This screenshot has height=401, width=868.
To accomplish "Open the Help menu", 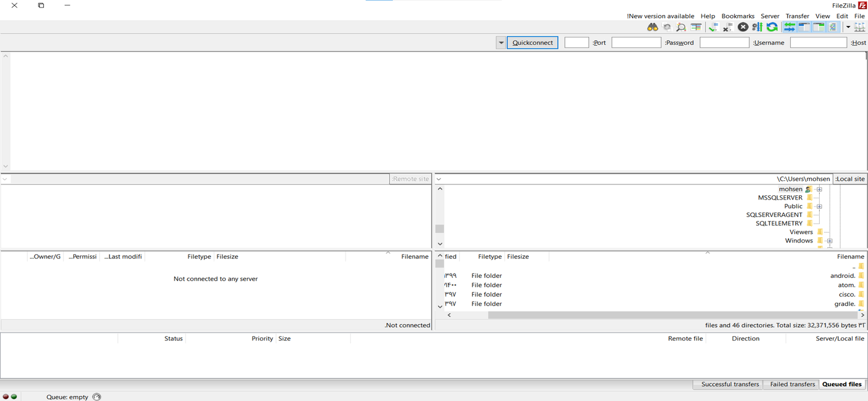I will click(707, 16).
